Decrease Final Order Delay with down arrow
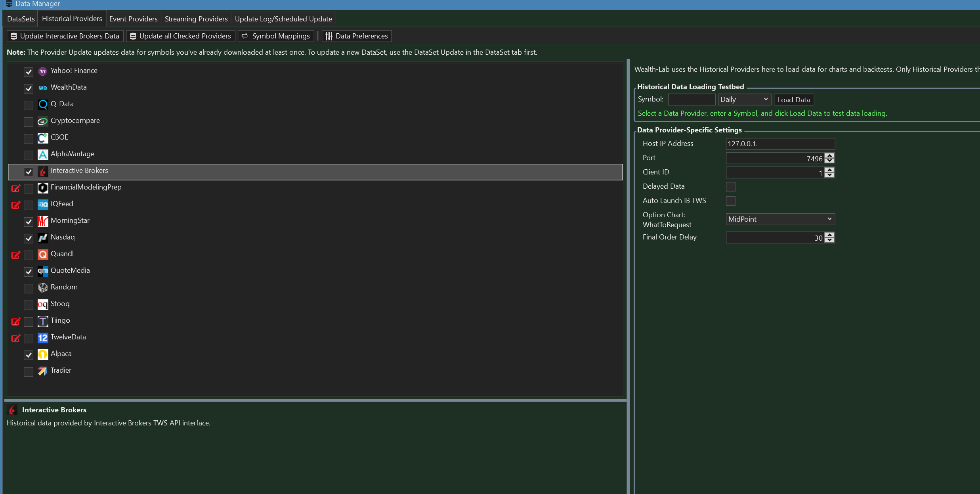The height and width of the screenshot is (494, 980). coord(829,240)
